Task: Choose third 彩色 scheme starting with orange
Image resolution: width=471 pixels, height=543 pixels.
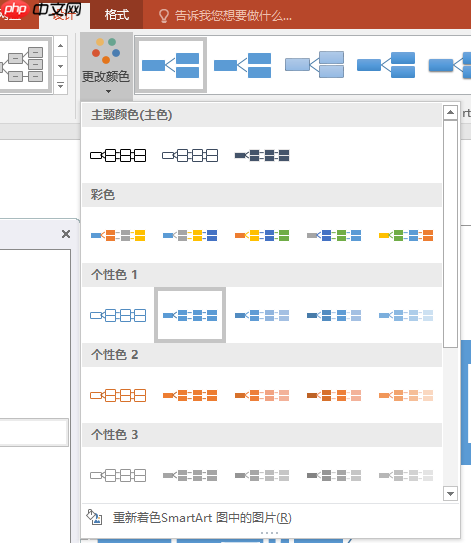Action: point(262,235)
